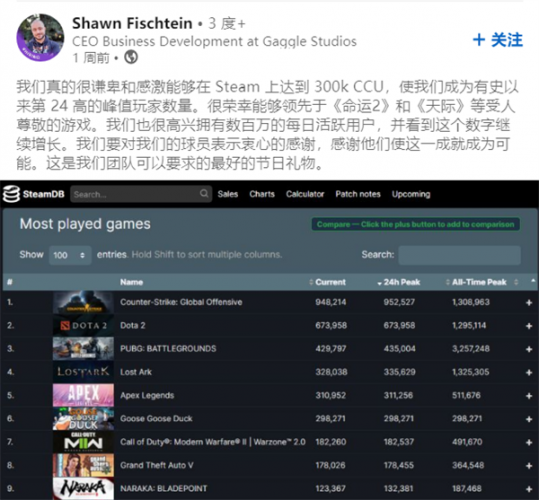This screenshot has width=539, height=500.
Task: Open the Goose Goose Duck game link
Action: tap(156, 419)
